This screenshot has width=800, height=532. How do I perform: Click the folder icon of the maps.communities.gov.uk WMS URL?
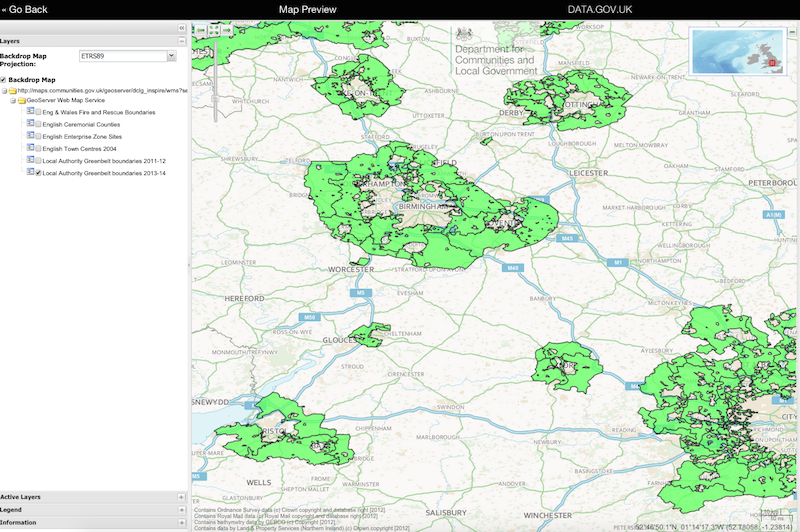pyautogui.click(x=13, y=91)
